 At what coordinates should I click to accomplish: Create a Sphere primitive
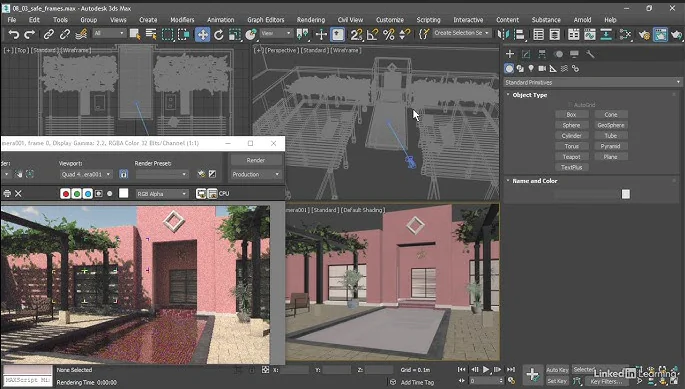point(571,125)
